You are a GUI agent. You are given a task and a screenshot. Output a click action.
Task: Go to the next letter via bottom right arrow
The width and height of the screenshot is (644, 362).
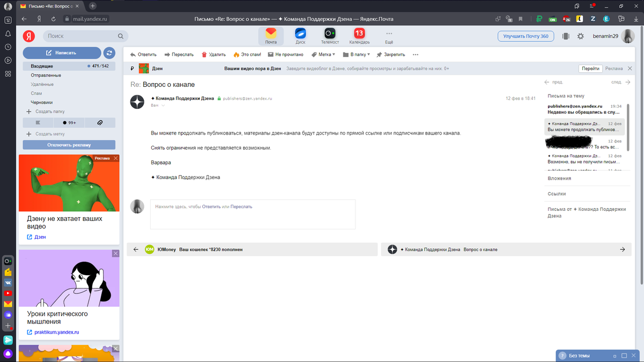623,249
